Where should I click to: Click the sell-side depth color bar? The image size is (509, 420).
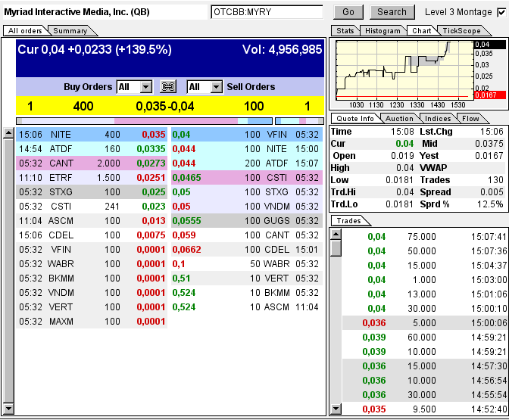(299, 121)
